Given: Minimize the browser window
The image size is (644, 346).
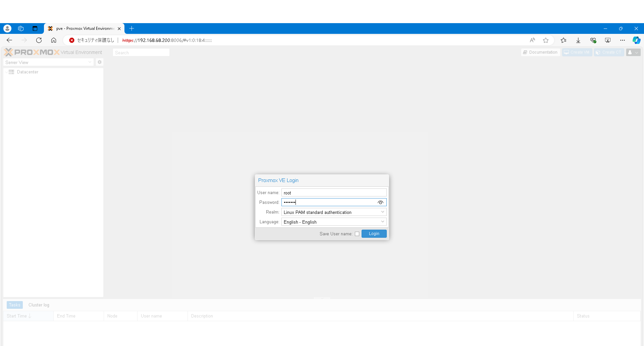Looking at the screenshot, I should 605,28.
